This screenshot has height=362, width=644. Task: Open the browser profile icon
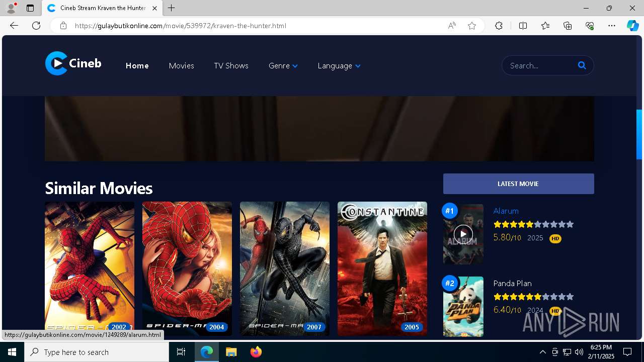click(x=11, y=8)
